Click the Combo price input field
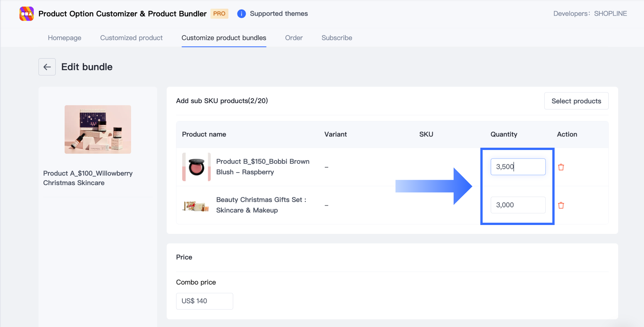644x327 pixels. pyautogui.click(x=204, y=301)
